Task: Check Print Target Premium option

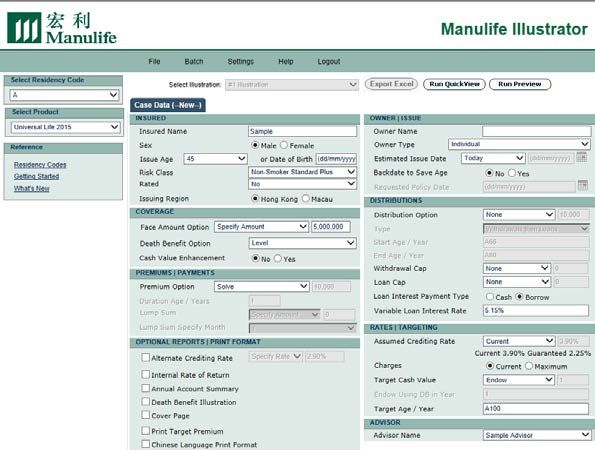Action: [145, 431]
